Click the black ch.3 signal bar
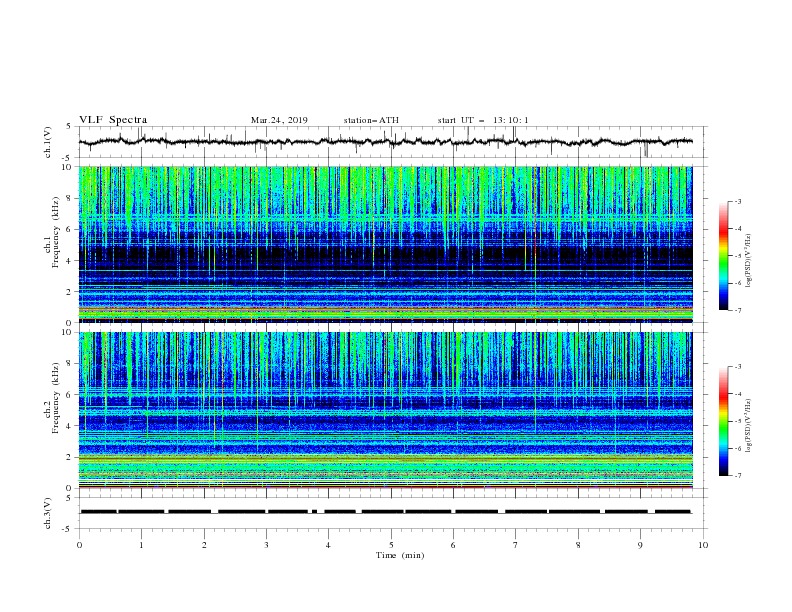The height and width of the screenshot is (612, 792). (x=386, y=512)
